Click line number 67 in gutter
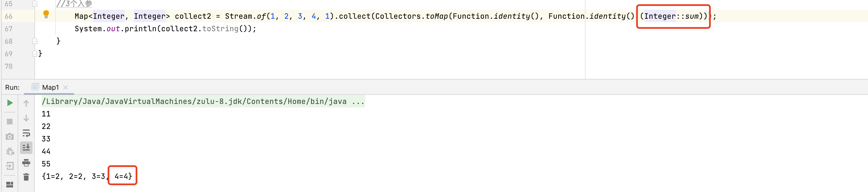 [x=9, y=29]
